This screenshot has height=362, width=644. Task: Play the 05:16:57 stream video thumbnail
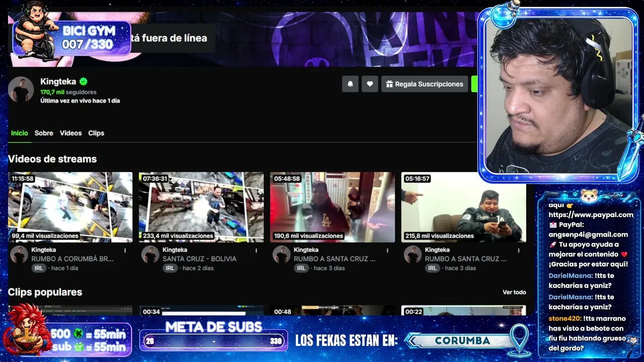(463, 207)
